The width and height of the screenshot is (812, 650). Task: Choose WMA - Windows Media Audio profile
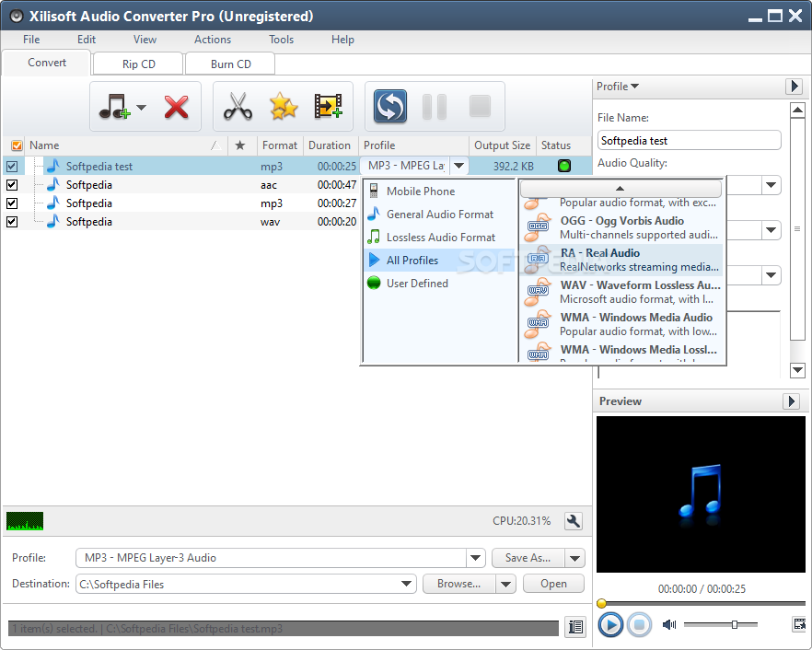pos(621,324)
